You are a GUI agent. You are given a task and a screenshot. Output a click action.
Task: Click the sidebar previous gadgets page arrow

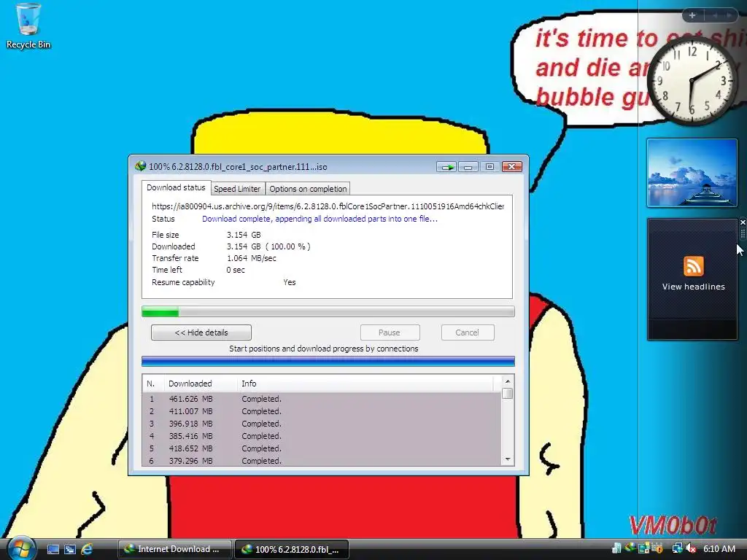pyautogui.click(x=715, y=15)
